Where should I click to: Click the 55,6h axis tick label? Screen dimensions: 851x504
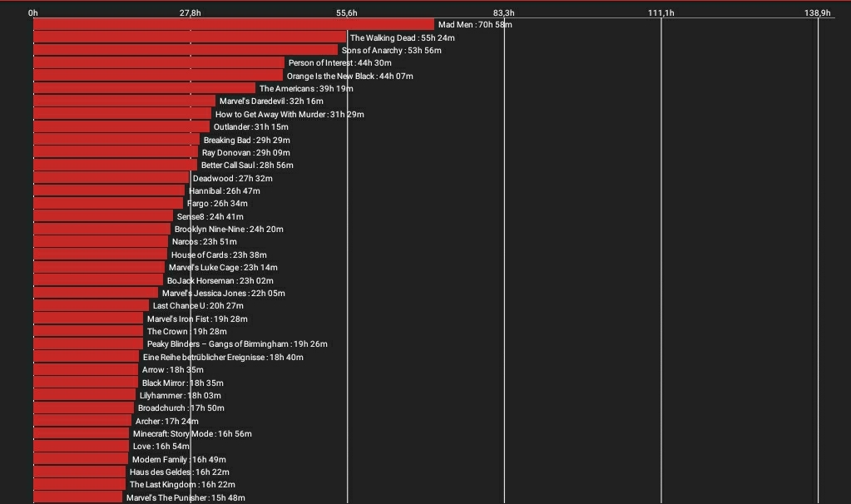coord(347,13)
